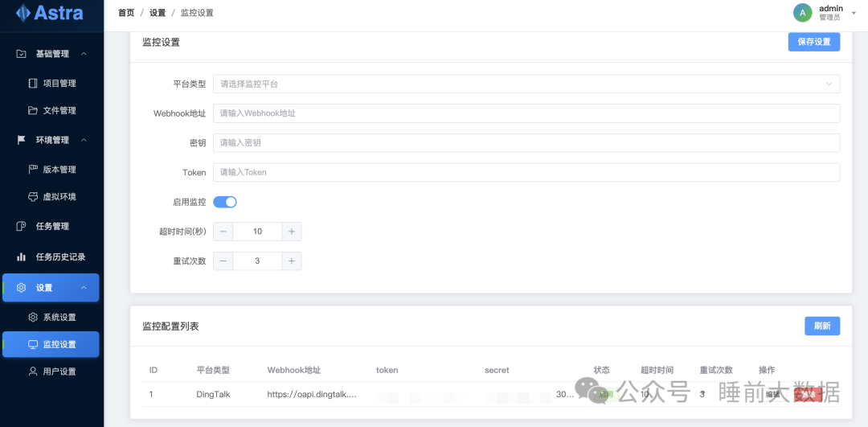
Task: Click the 平台类型 column header
Action: click(x=213, y=370)
